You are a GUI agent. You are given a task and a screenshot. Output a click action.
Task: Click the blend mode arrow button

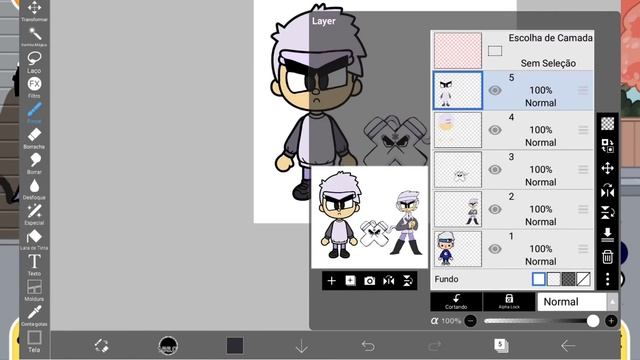[612, 302]
